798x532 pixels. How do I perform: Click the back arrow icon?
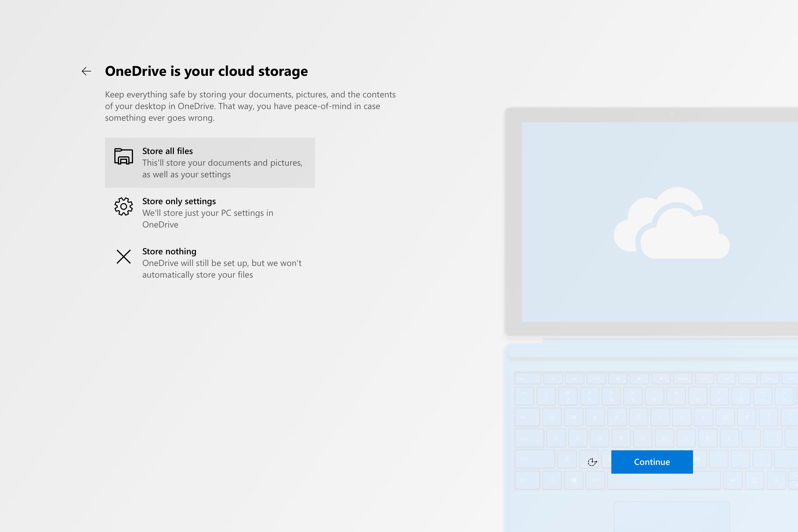coord(87,71)
